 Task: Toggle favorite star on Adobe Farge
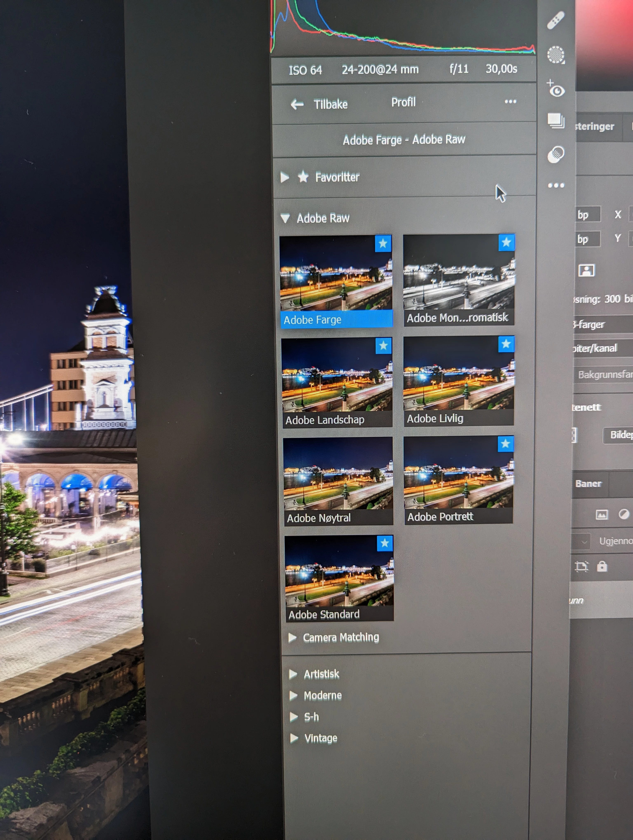(x=383, y=243)
